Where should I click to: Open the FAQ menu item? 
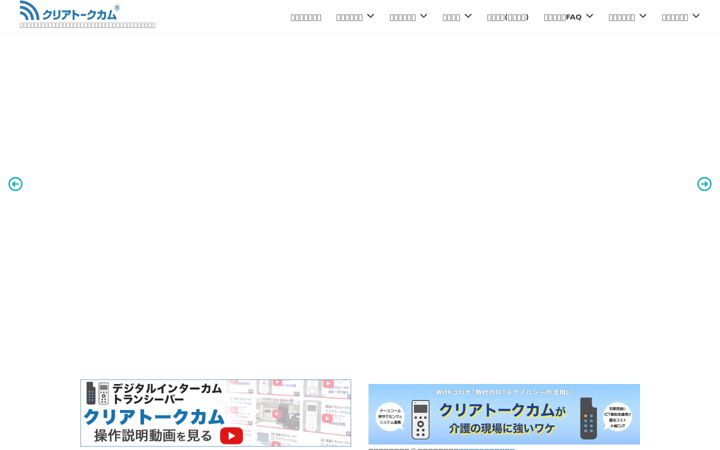point(562,17)
